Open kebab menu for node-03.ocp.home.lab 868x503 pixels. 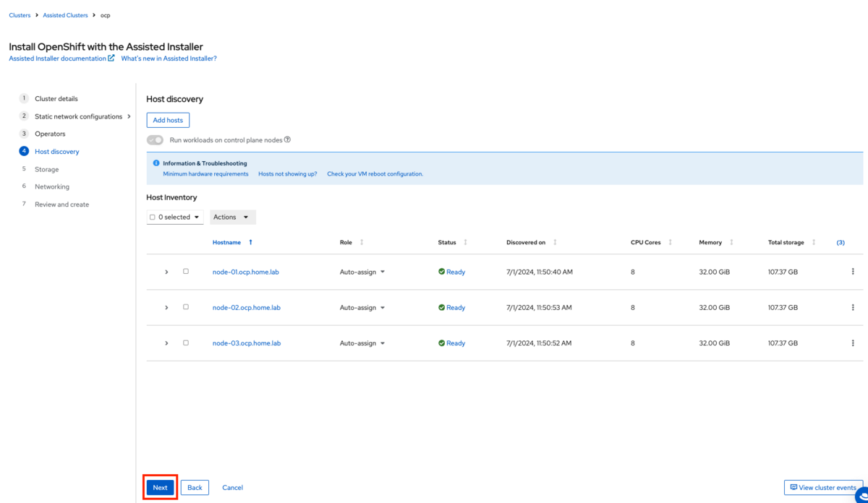click(853, 343)
